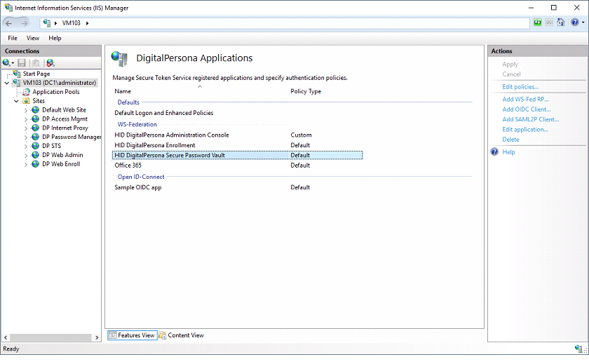The width and height of the screenshot is (589, 364).
Task: Select the Office 365 application row
Action: (128, 166)
